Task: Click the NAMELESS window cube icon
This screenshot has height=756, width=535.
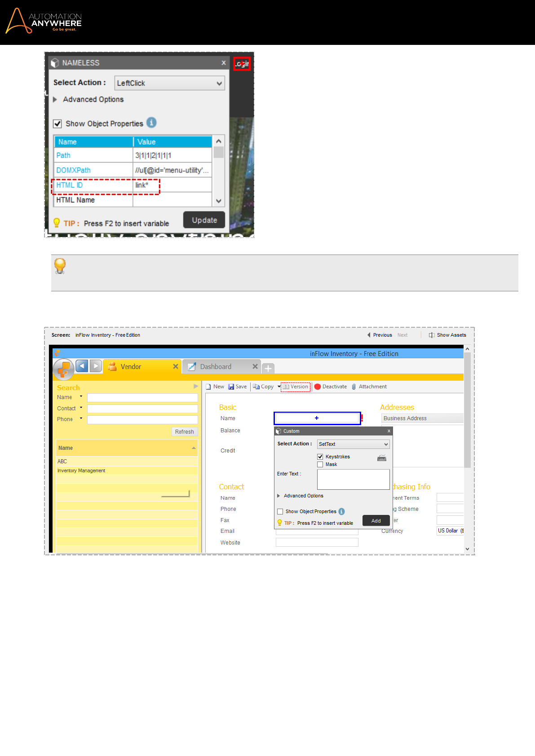Action: click(x=55, y=63)
